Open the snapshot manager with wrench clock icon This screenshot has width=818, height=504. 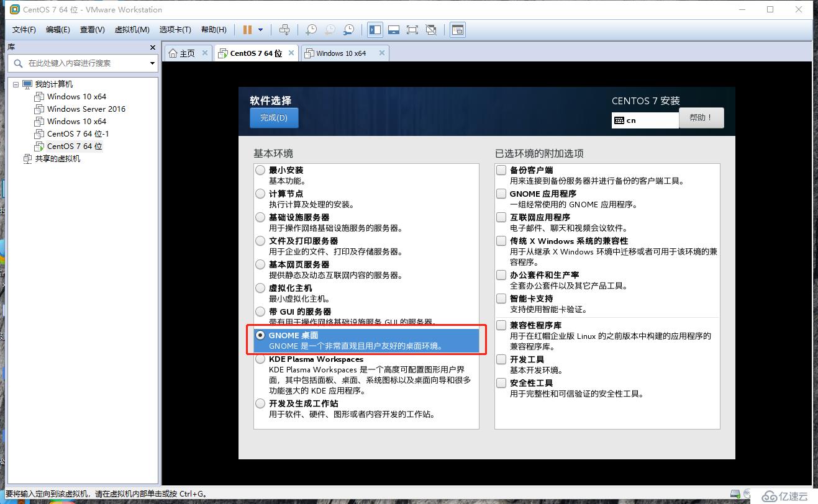click(x=349, y=29)
